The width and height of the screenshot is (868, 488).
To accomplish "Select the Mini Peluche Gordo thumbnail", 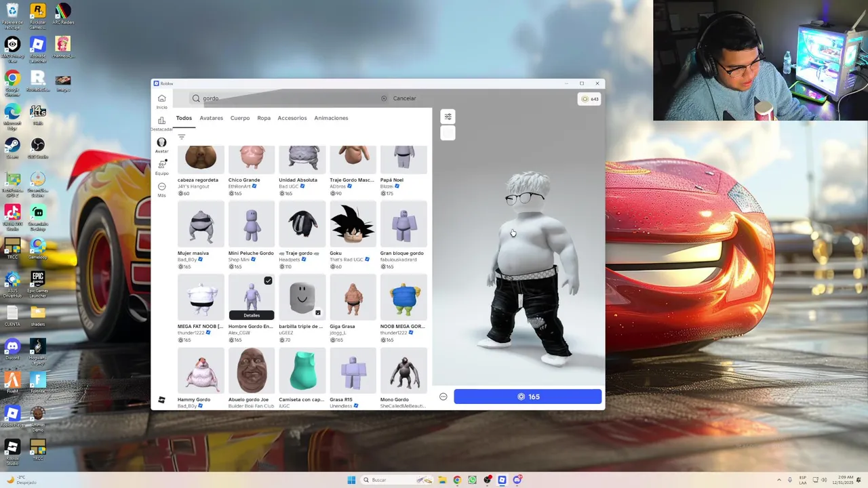I will 252,224.
